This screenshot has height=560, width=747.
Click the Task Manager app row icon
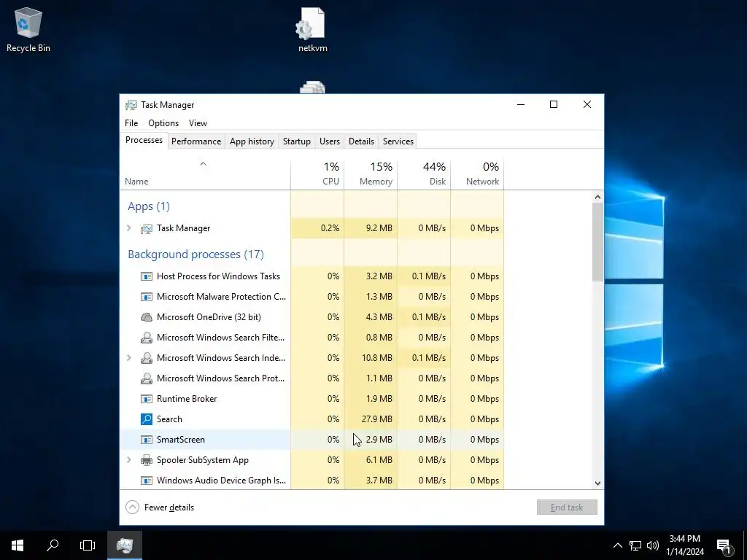pos(146,228)
